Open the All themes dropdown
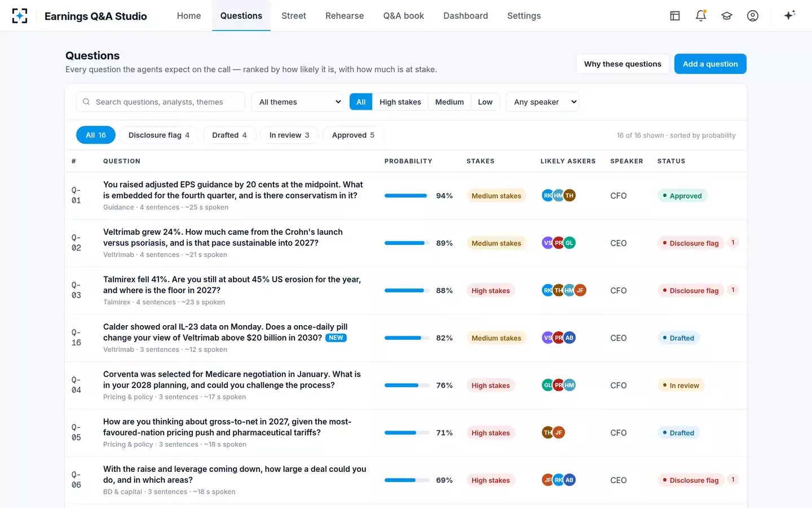The image size is (812, 508). point(297,102)
